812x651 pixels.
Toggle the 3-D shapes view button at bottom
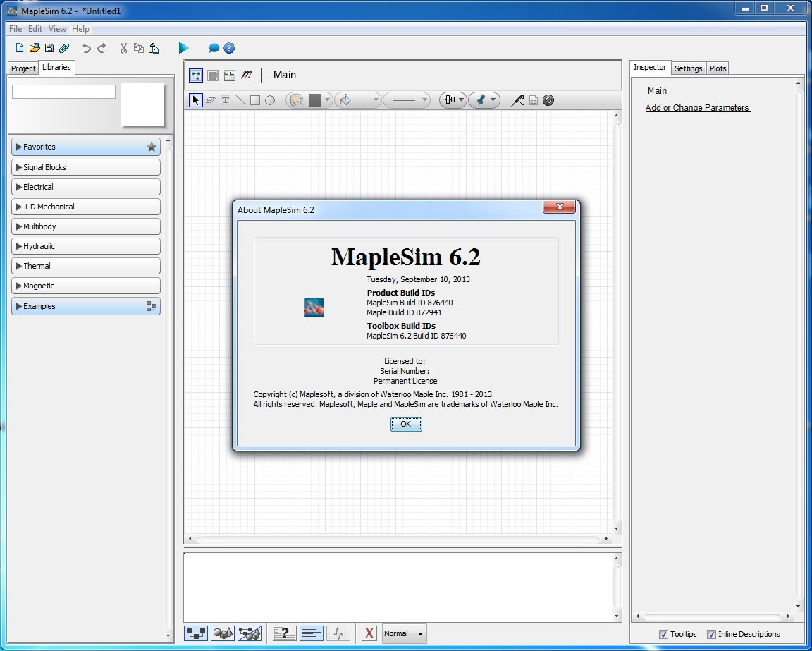coord(223,633)
